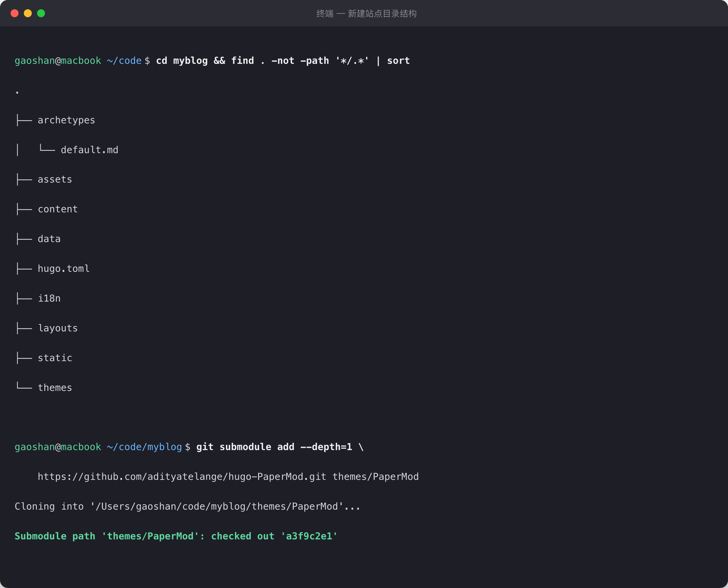Click the green 'Submodule path' checked out line
728x588 pixels.
point(176,536)
